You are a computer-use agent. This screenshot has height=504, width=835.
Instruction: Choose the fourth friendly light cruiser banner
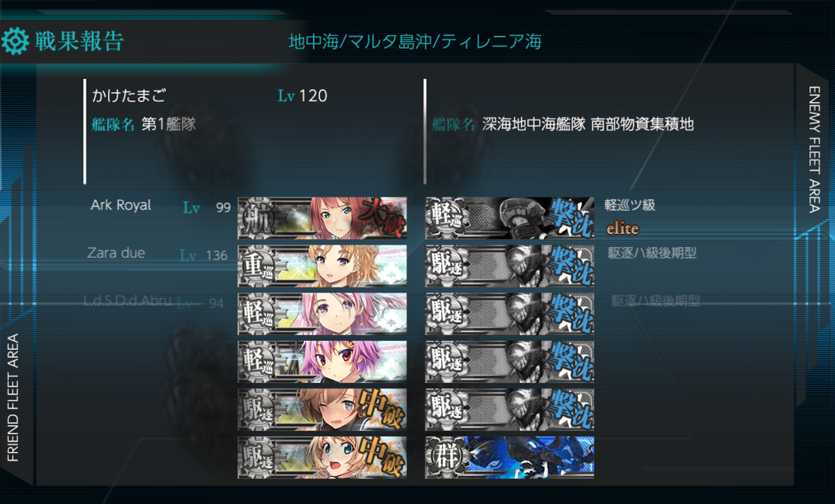point(322,362)
